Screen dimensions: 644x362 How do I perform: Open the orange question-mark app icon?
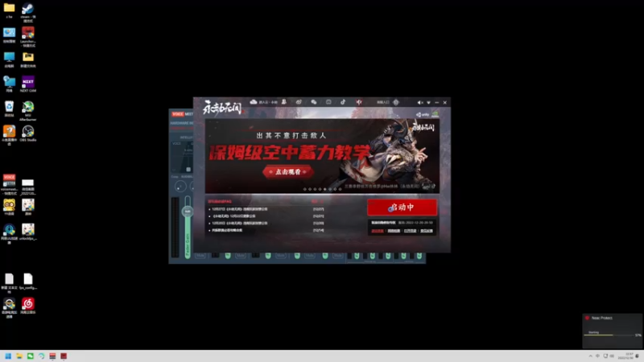pos(9,135)
